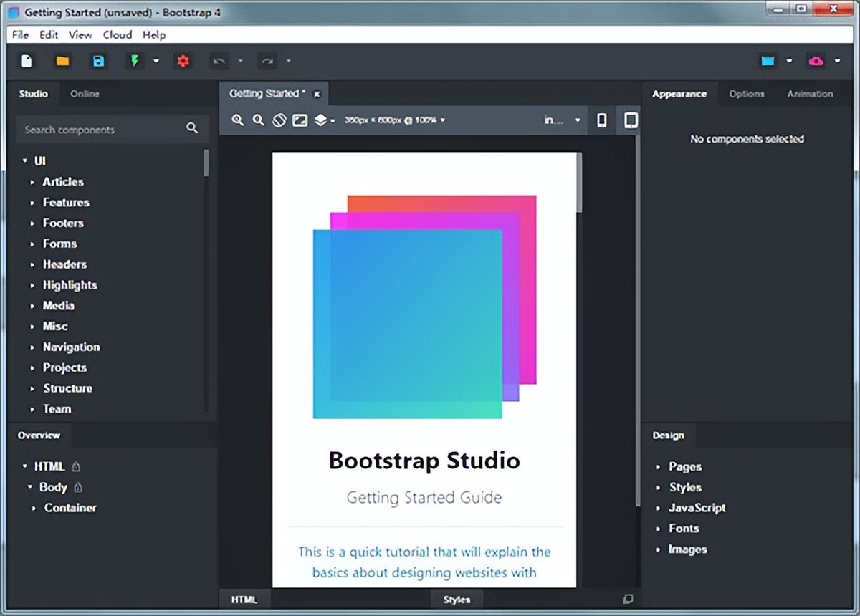
Task: Open the Styles panel at the bottom
Action: (x=457, y=600)
